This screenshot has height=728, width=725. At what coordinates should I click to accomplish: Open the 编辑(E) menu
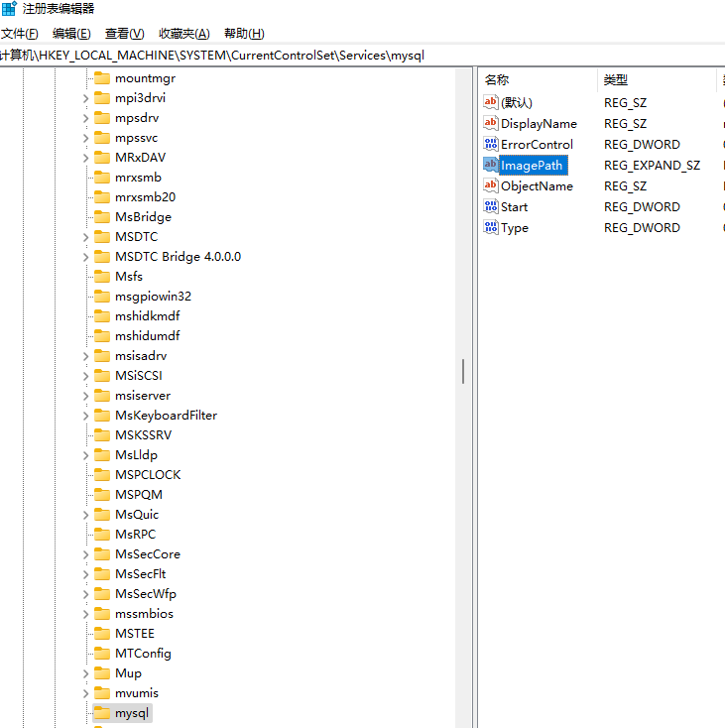point(71,34)
